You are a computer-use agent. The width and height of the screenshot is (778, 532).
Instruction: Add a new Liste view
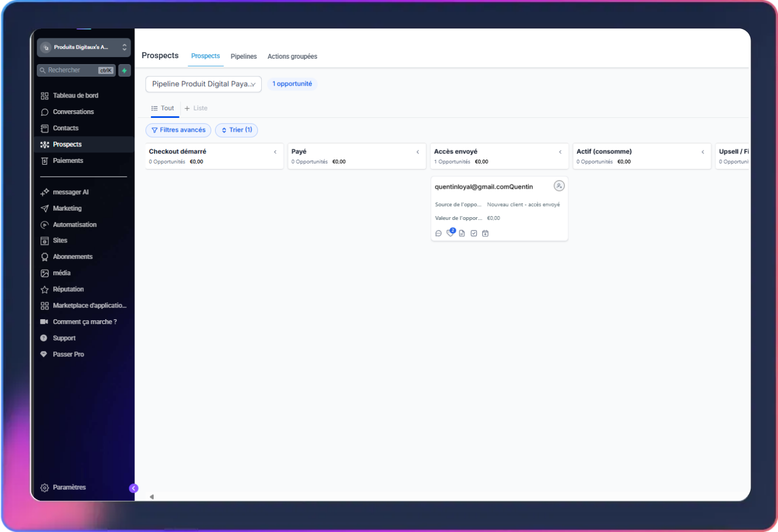click(196, 109)
